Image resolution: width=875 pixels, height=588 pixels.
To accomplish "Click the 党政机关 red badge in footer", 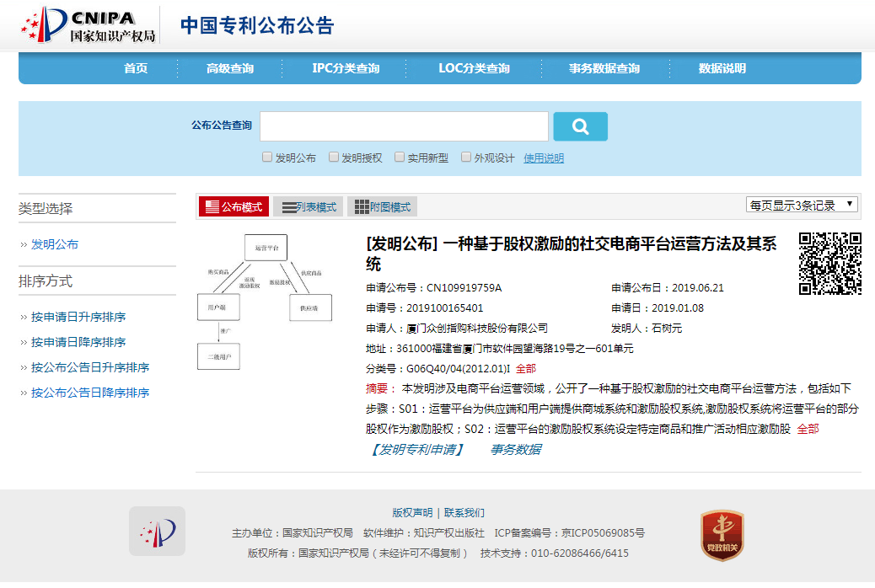I will [x=722, y=534].
